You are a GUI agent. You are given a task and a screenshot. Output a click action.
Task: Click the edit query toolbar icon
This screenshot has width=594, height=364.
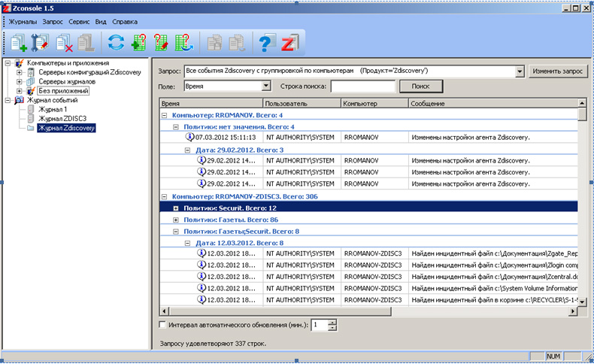(x=160, y=43)
